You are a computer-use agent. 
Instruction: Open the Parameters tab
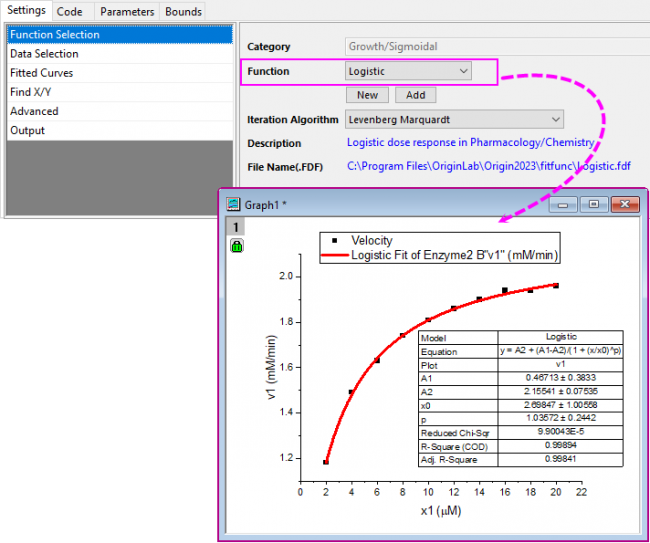[x=127, y=11]
